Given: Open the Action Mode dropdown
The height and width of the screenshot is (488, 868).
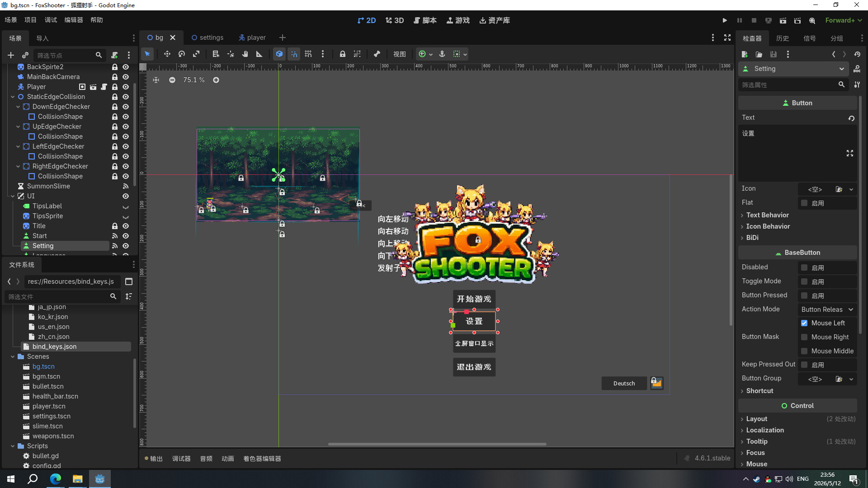Looking at the screenshot, I should click(827, 310).
